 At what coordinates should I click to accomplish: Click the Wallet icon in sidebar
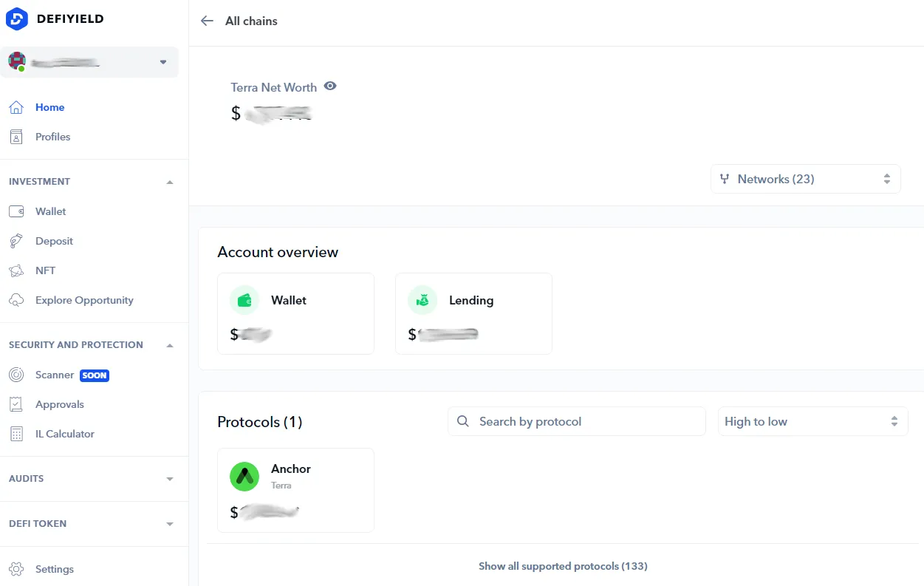click(16, 211)
